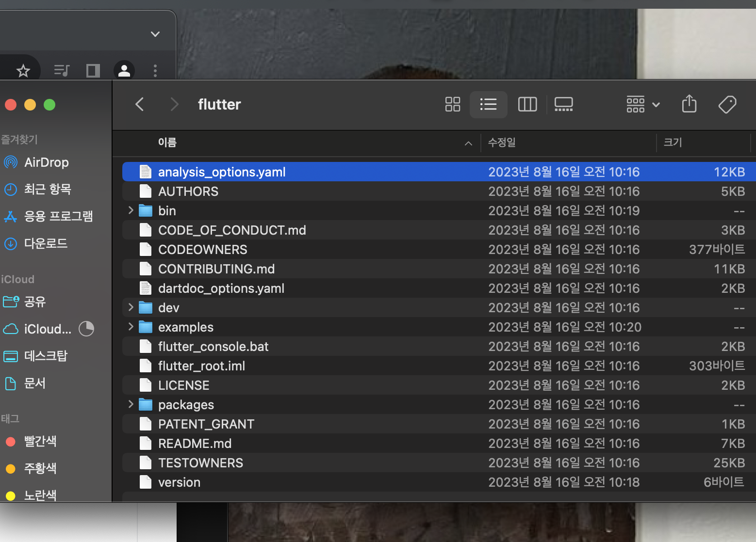Select the dev folder row
This screenshot has height=542, width=756.
439,307
